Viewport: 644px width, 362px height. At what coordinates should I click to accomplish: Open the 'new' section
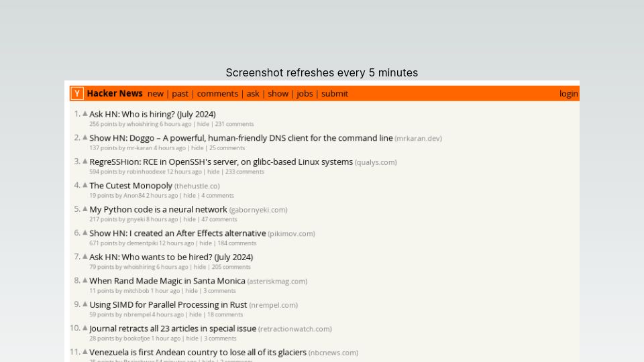156,94
